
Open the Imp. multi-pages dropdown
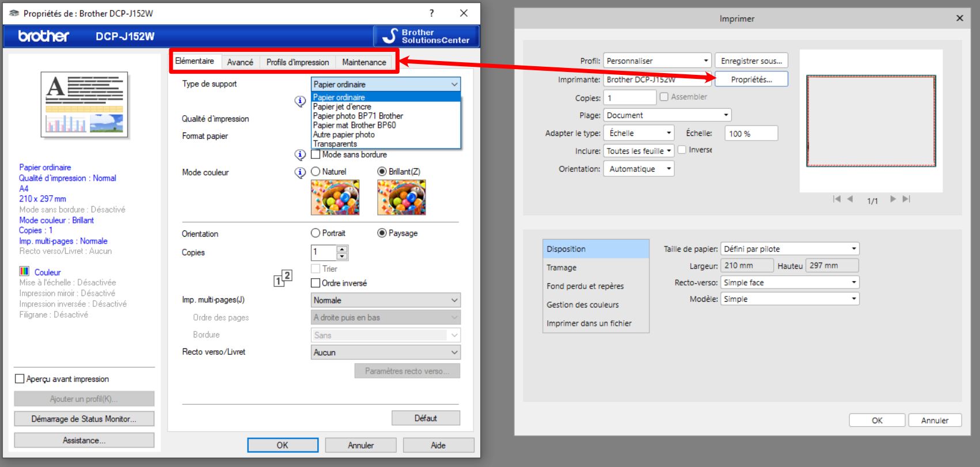[386, 300]
